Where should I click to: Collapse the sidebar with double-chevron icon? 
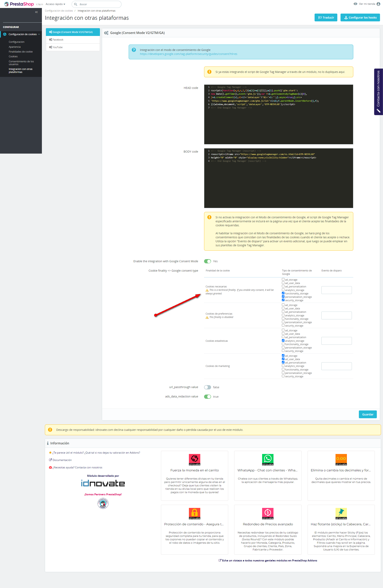(36, 12)
